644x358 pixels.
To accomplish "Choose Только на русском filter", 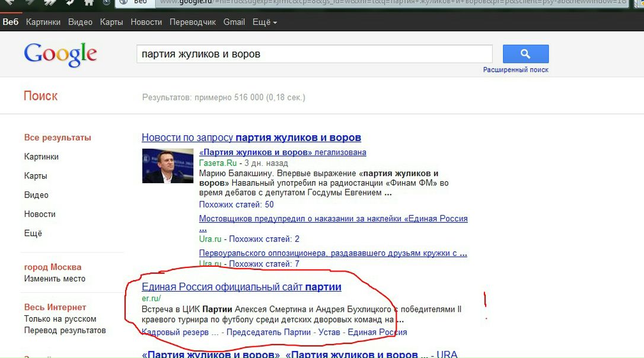I will click(x=60, y=319).
